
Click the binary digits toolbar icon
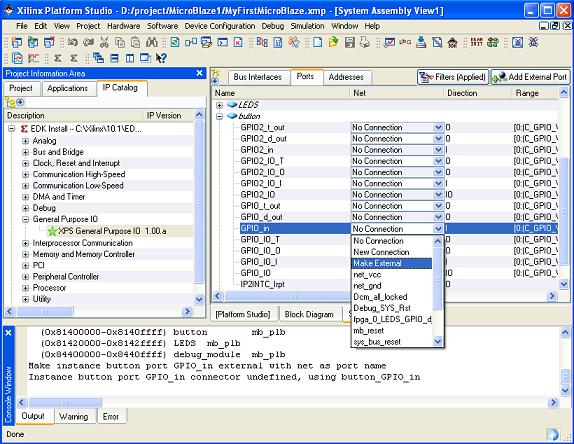[477, 42]
